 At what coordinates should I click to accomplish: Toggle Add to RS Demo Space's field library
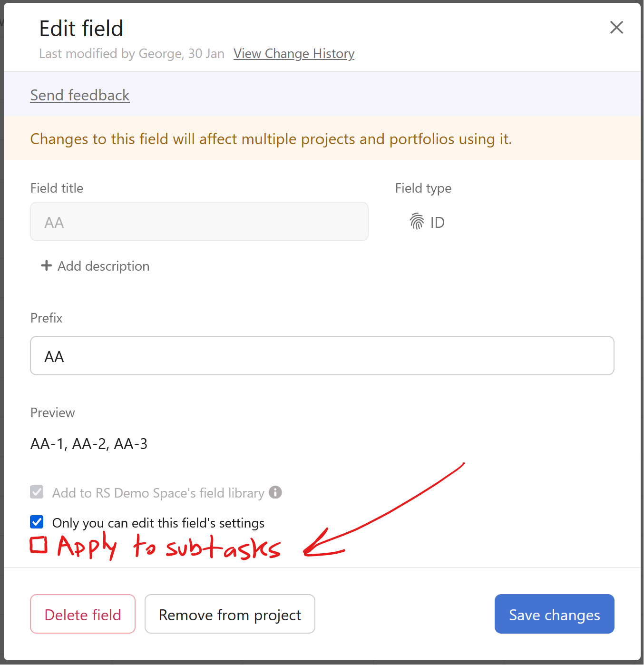(37, 492)
